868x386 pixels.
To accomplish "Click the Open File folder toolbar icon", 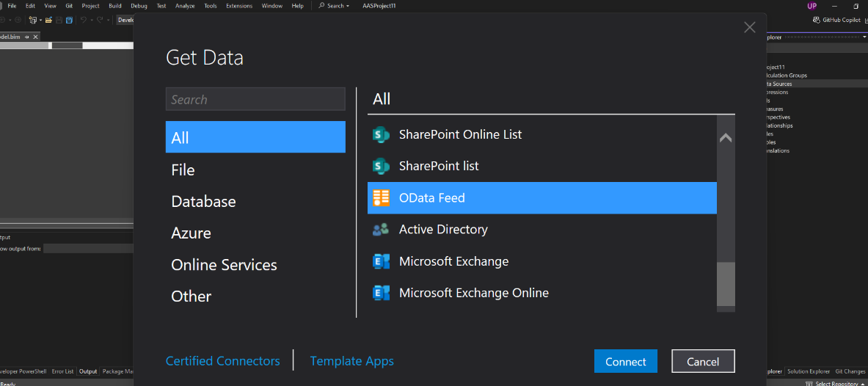I will tap(48, 20).
